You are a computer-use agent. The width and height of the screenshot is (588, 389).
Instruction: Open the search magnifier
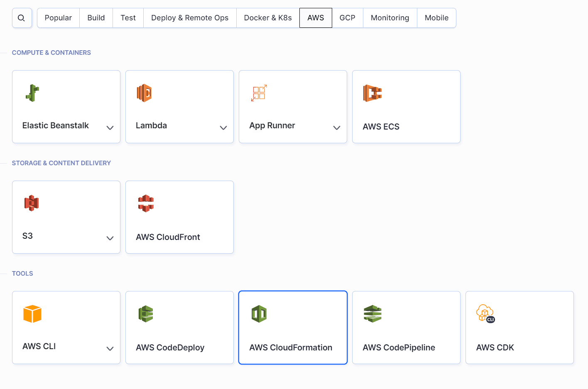coord(22,18)
